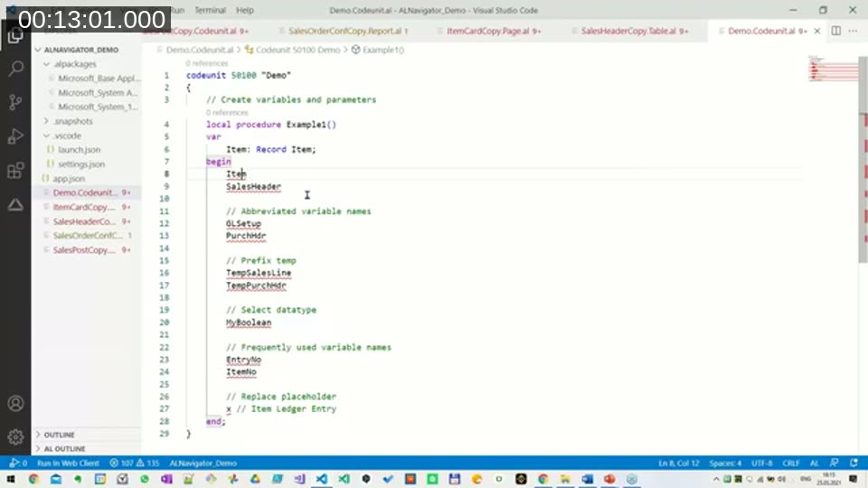Open ItemCardCopy file in explorer tree
Image resolution: width=868 pixels, height=488 pixels.
[x=84, y=207]
